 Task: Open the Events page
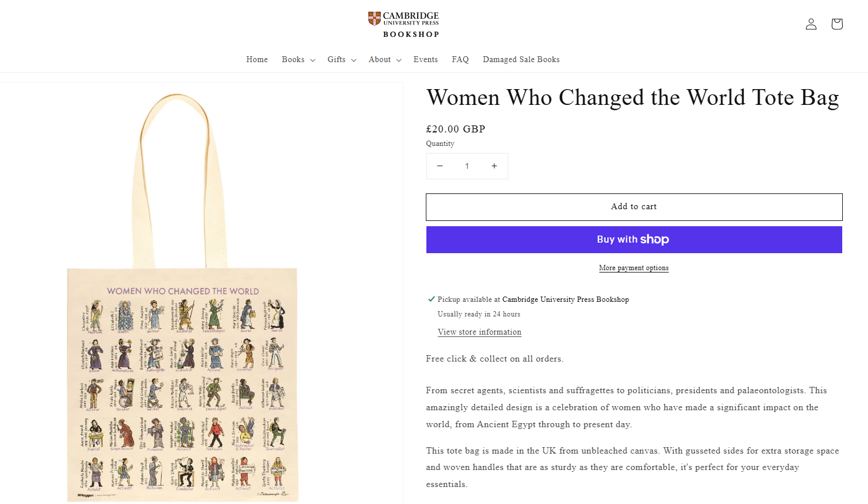coord(426,60)
